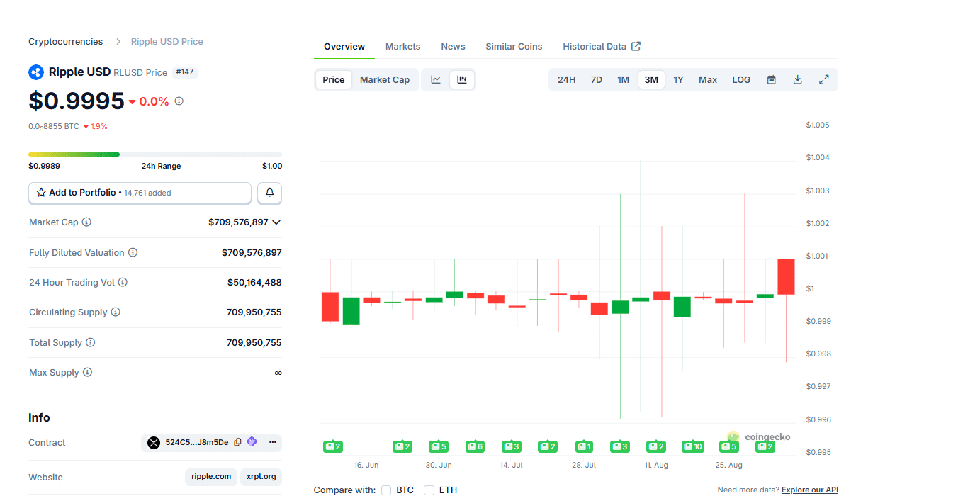Toggle the LOG scale option

pos(741,80)
